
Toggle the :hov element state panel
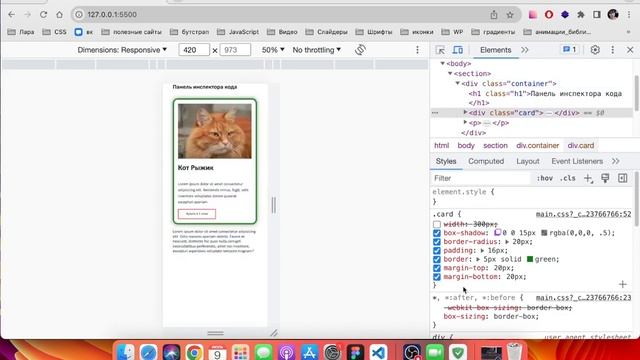[x=544, y=178]
